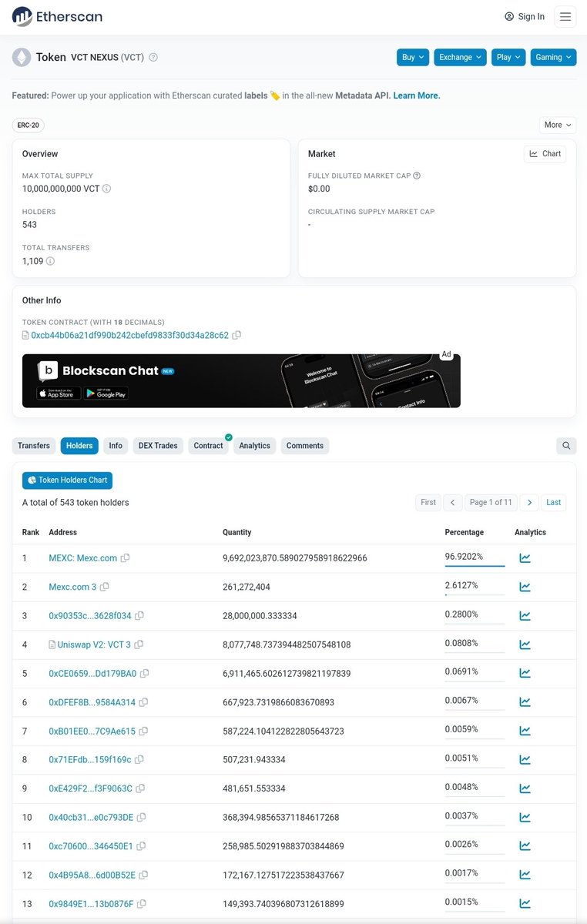This screenshot has height=924, width=587.
Task: Click the Blockscan Chat ad banner
Action: 241,381
